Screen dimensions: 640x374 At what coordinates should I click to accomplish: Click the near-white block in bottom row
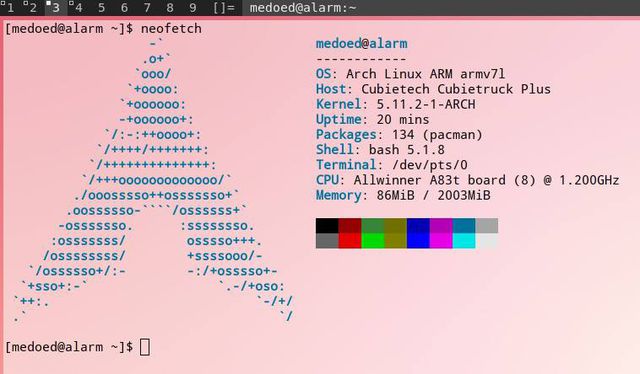[487, 240]
